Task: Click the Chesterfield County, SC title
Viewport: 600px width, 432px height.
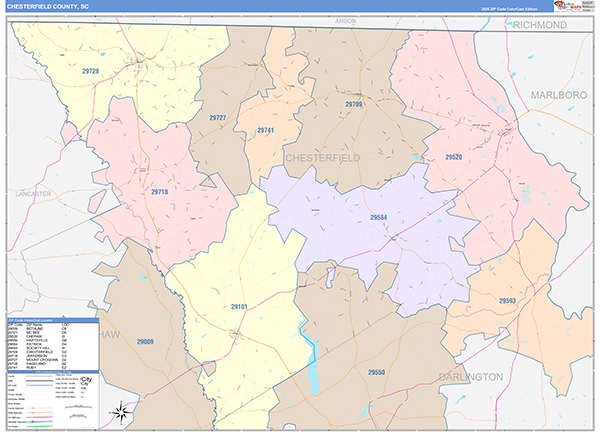Action: 48,7
